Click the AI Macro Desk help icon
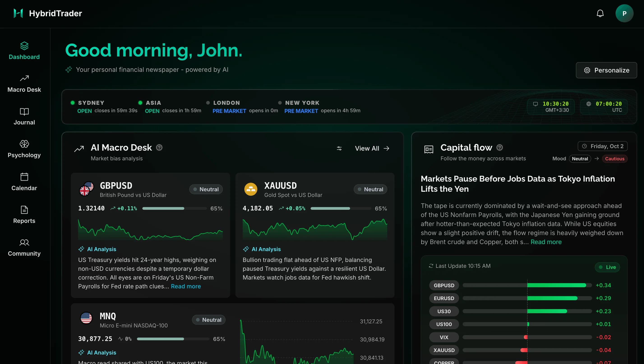 [x=159, y=147]
